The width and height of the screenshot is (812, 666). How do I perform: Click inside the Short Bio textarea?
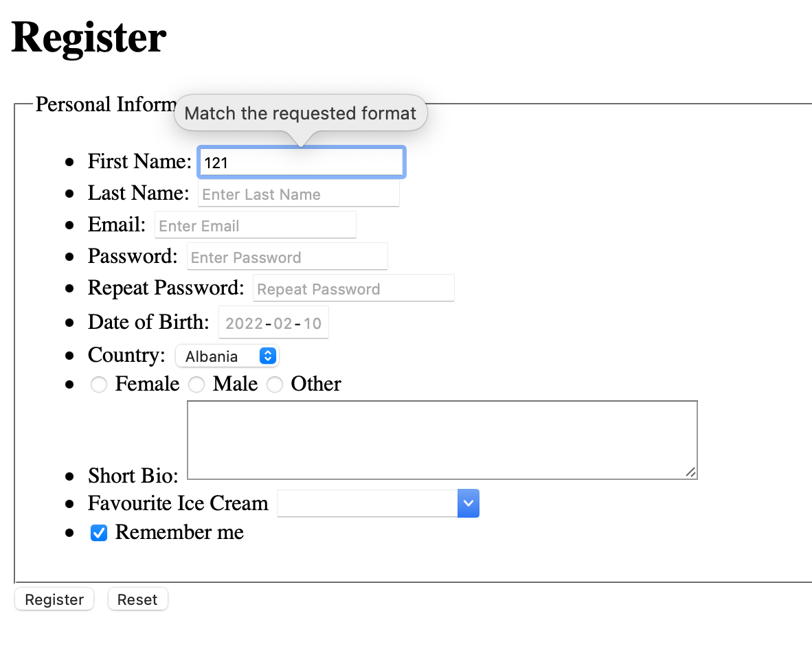coord(442,440)
